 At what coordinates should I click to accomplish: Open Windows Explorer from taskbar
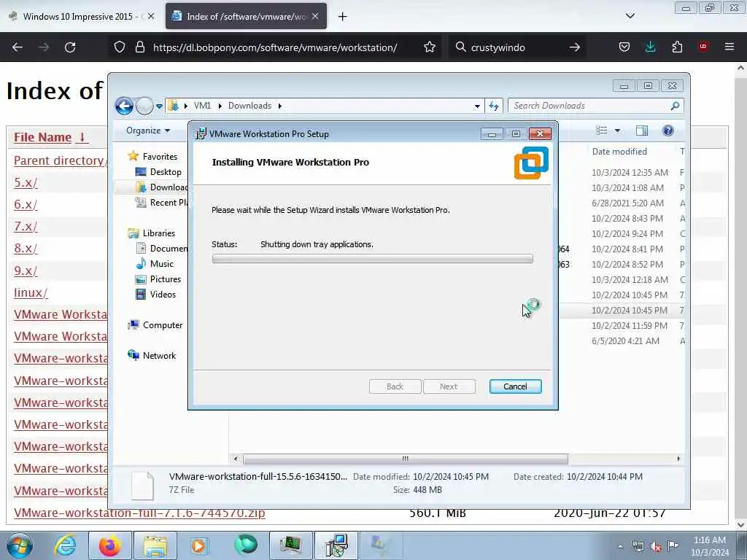[x=155, y=545]
